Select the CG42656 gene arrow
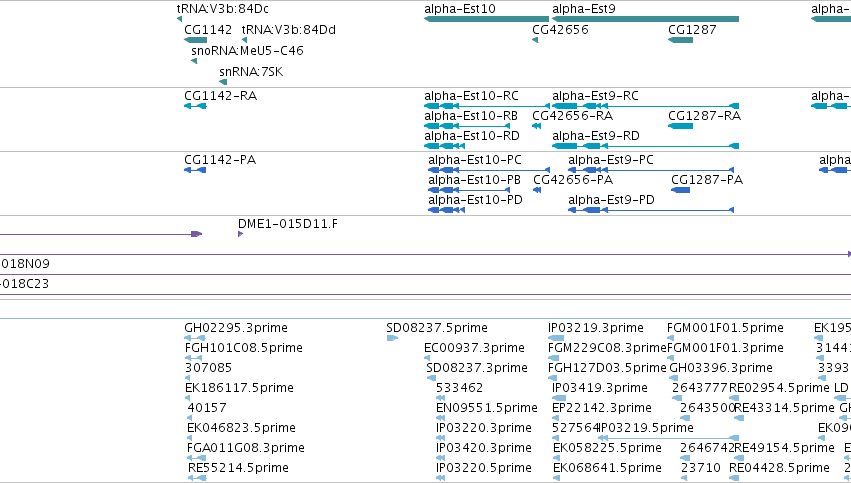Screen dimensions: 851x483 coord(535,40)
